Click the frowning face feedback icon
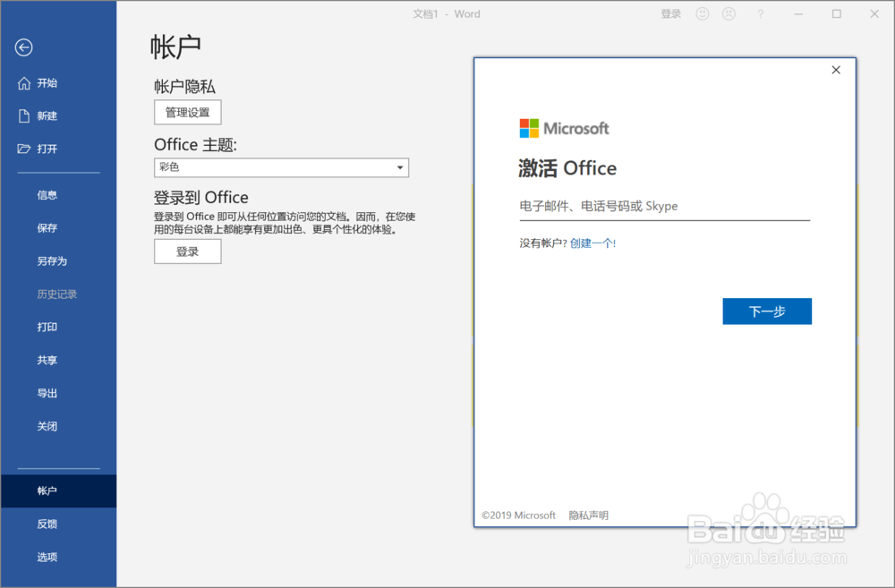 click(729, 13)
